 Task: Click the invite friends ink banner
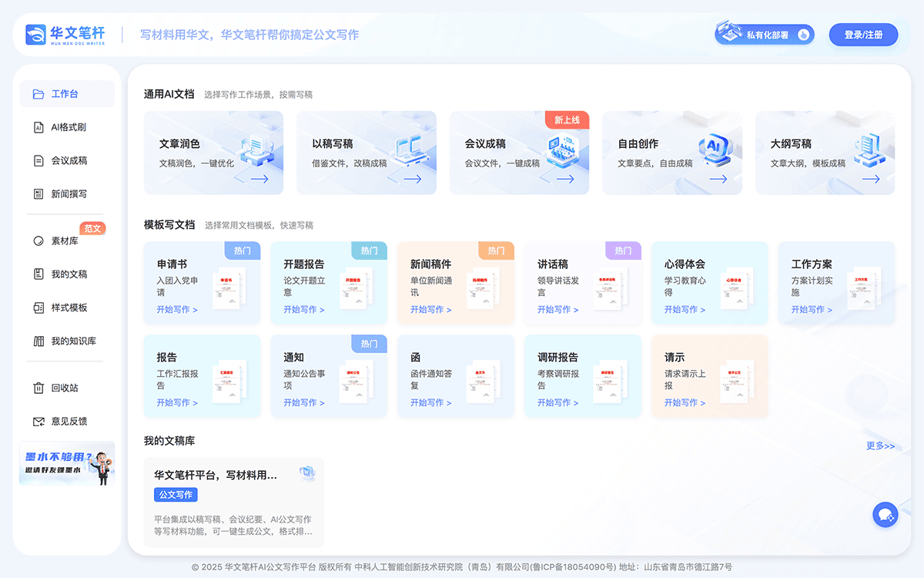pyautogui.click(x=67, y=463)
